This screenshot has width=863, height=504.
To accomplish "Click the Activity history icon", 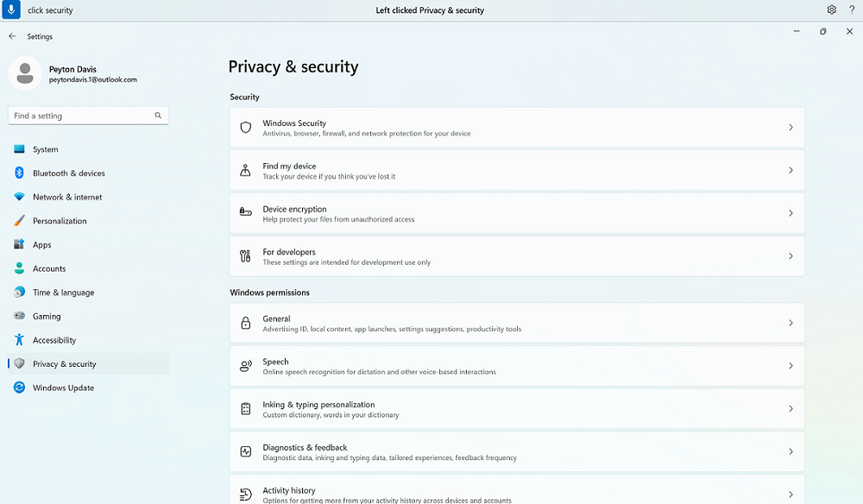I will (246, 493).
